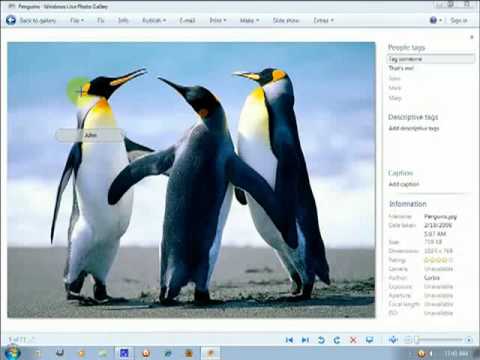Open the Windows Start orb
480x360 pixels.
12,353
